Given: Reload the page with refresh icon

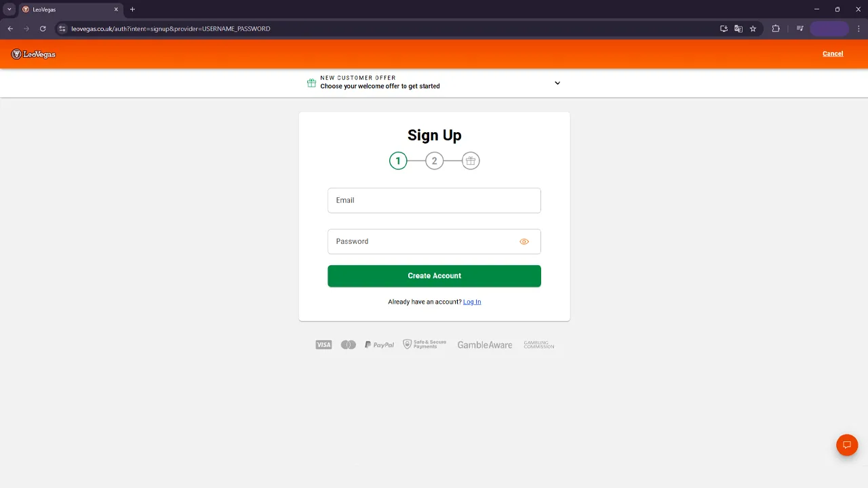Looking at the screenshot, I should 43,28.
